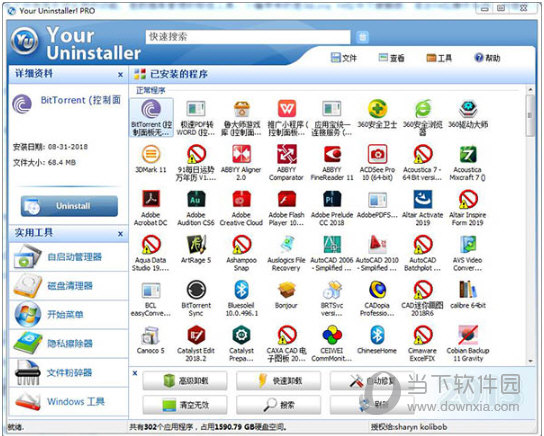Select the WPS 推广小程序 icon
544x436 pixels.
tap(287, 109)
